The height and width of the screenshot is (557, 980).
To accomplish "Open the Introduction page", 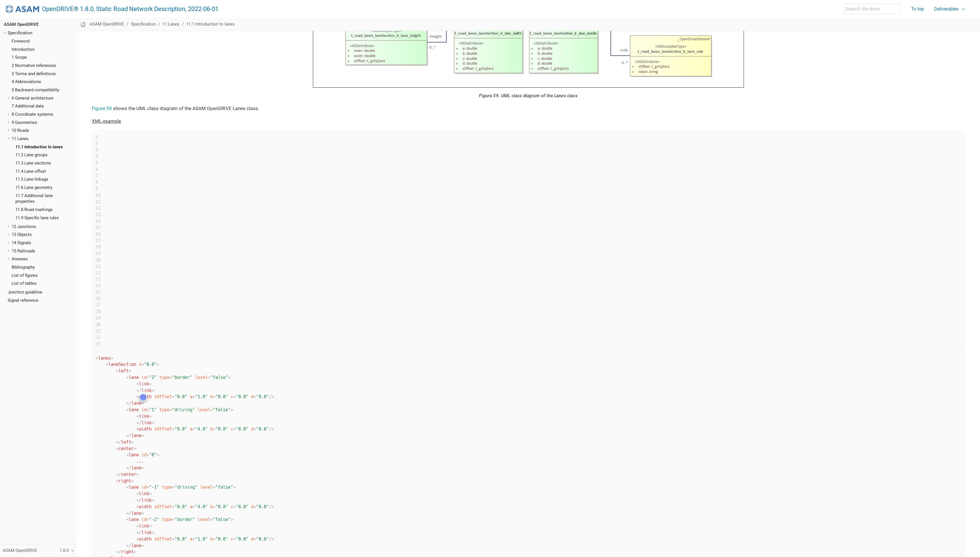I will (23, 49).
